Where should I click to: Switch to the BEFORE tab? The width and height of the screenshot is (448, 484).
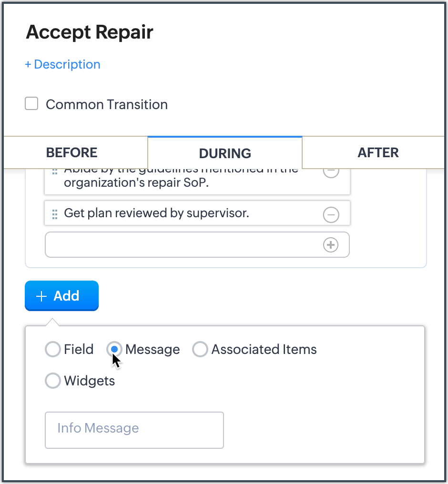71,152
